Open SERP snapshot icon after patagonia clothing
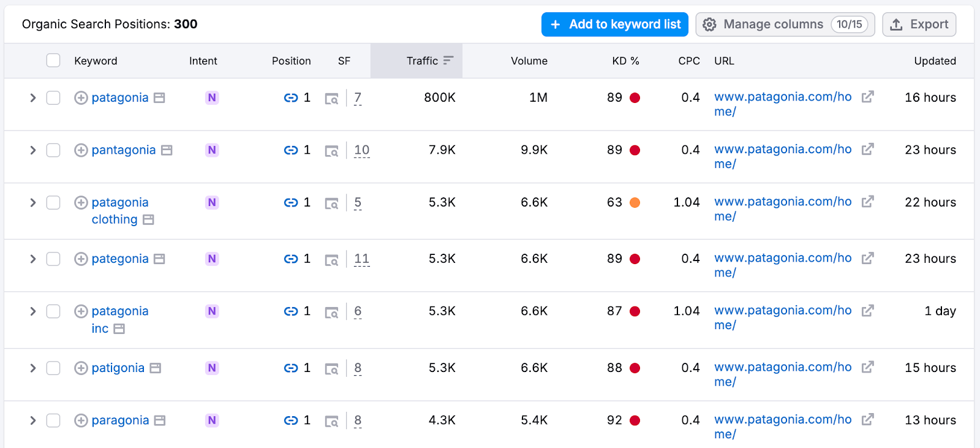The height and width of the screenshot is (448, 980). point(148,219)
